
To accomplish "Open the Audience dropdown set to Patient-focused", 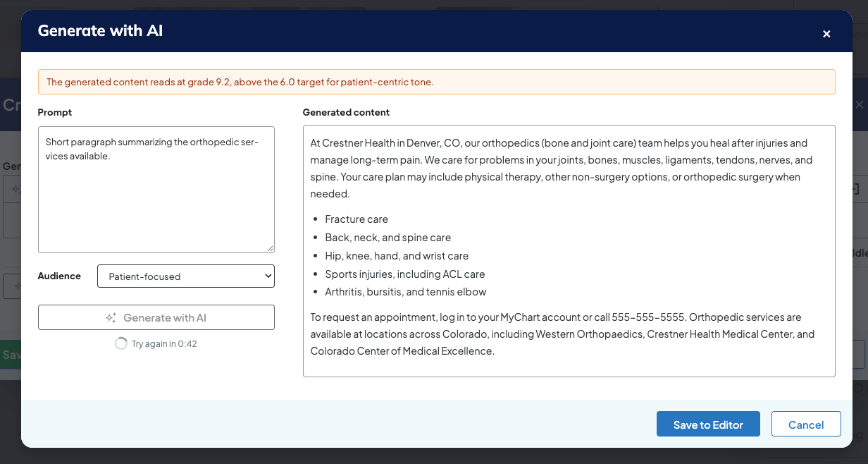I will click(186, 276).
